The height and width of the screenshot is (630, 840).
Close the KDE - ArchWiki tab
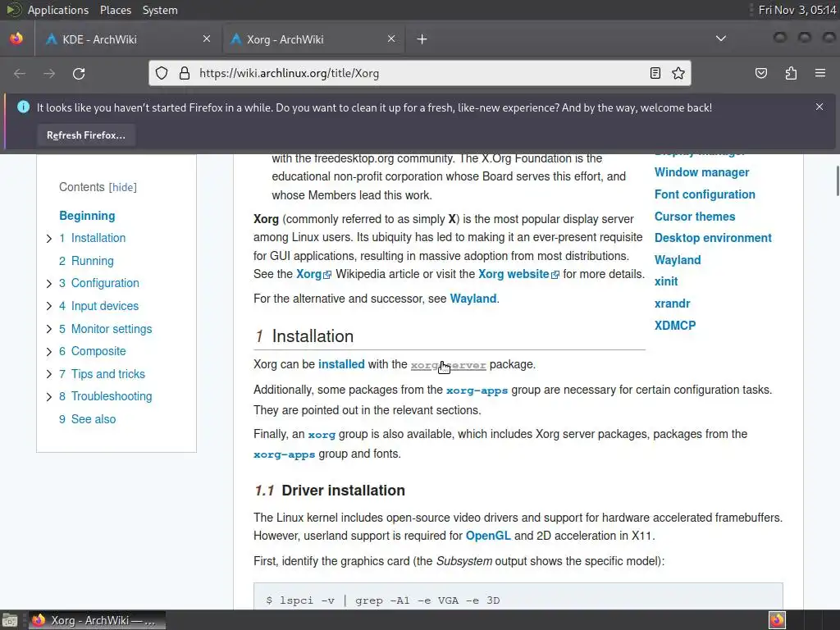[x=207, y=39]
